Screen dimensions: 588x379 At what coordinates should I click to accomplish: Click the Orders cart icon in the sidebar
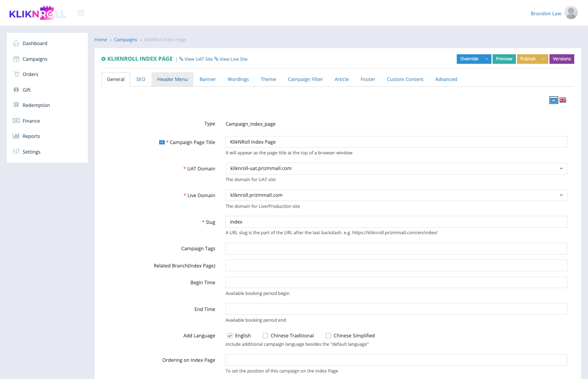tap(16, 74)
